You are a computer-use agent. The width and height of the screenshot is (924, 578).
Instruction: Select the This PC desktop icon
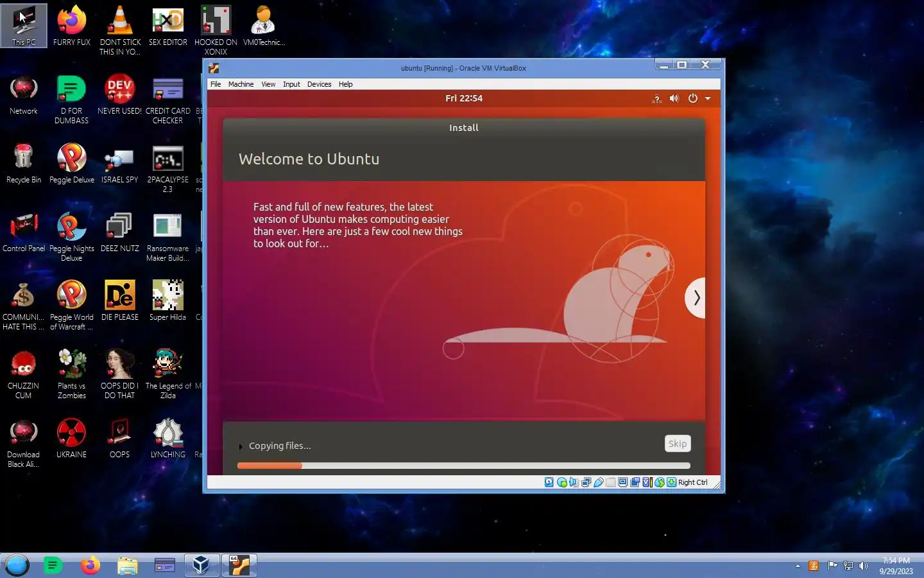point(24,26)
